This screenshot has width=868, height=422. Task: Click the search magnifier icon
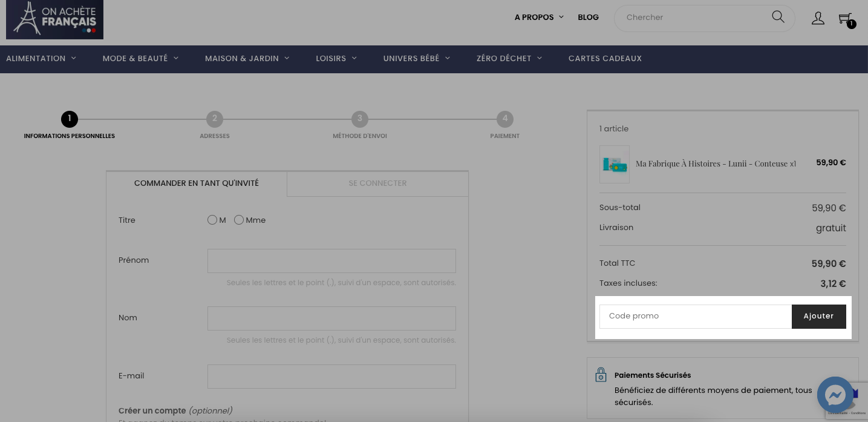point(778,17)
